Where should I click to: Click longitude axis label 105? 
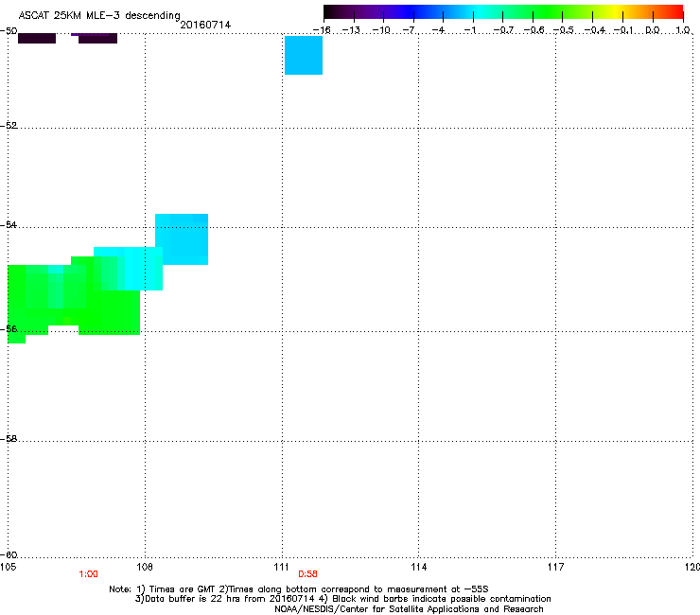[x=8, y=567]
